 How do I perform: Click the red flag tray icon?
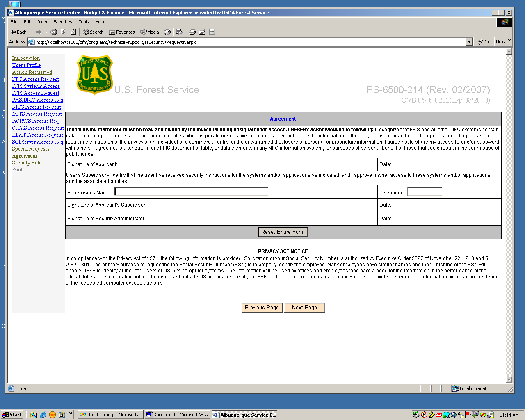click(468, 415)
